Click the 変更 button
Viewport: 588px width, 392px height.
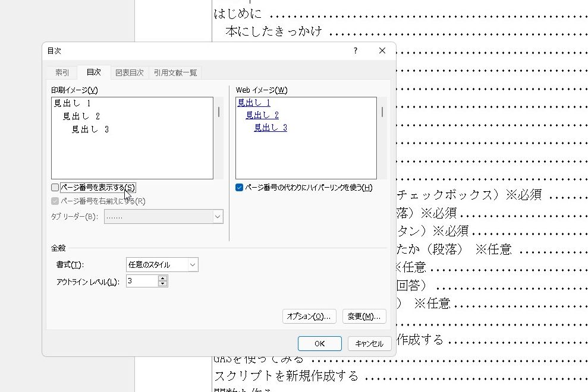click(364, 317)
